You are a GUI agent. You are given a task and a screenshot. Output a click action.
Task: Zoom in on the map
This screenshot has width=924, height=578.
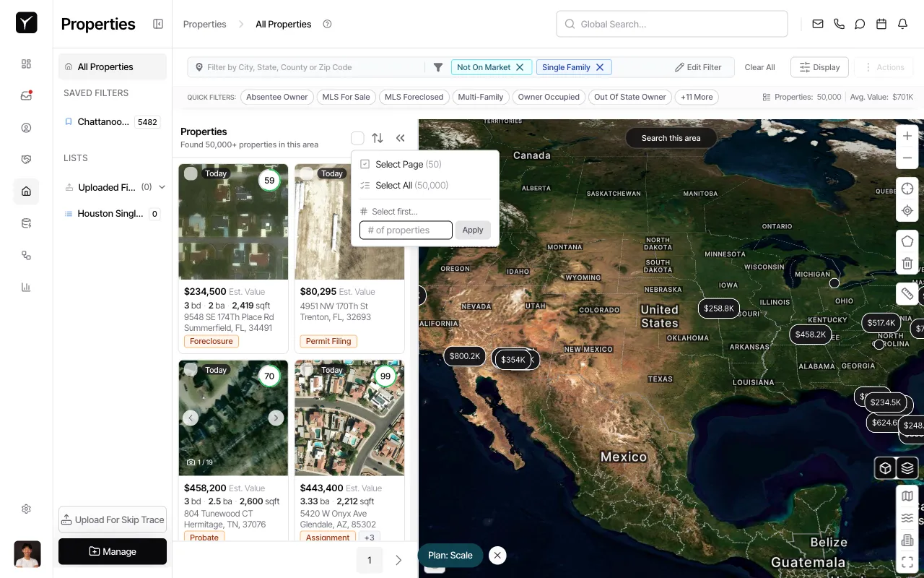click(907, 136)
